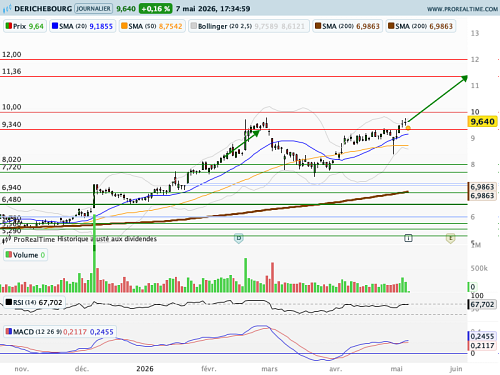The height and width of the screenshot is (375, 500).
Task: Click the blue SMA (20) color swatch
Action: pos(55,26)
